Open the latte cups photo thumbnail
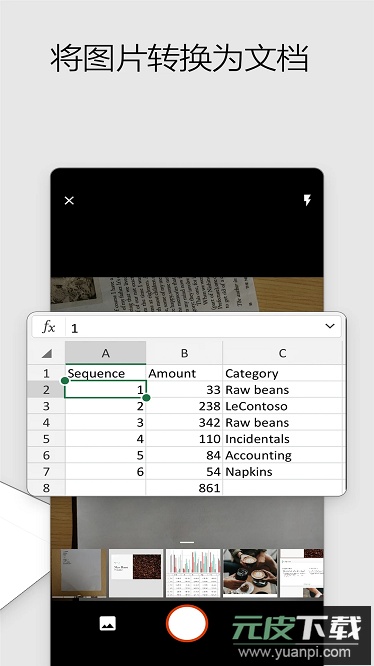 [250, 573]
